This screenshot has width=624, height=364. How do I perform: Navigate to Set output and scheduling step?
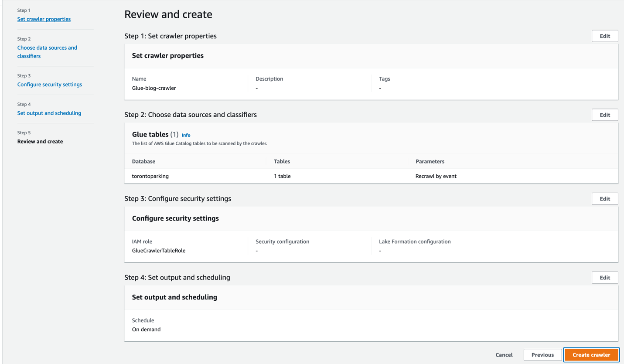(49, 113)
